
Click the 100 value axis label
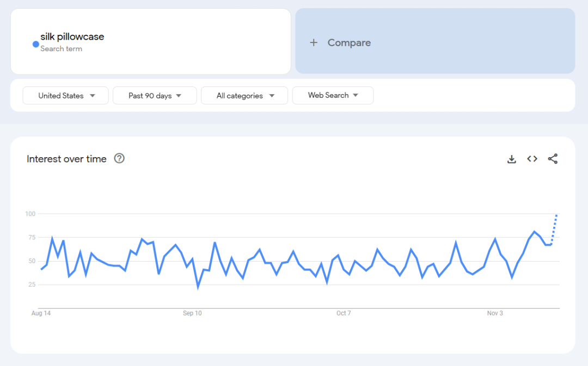30,214
